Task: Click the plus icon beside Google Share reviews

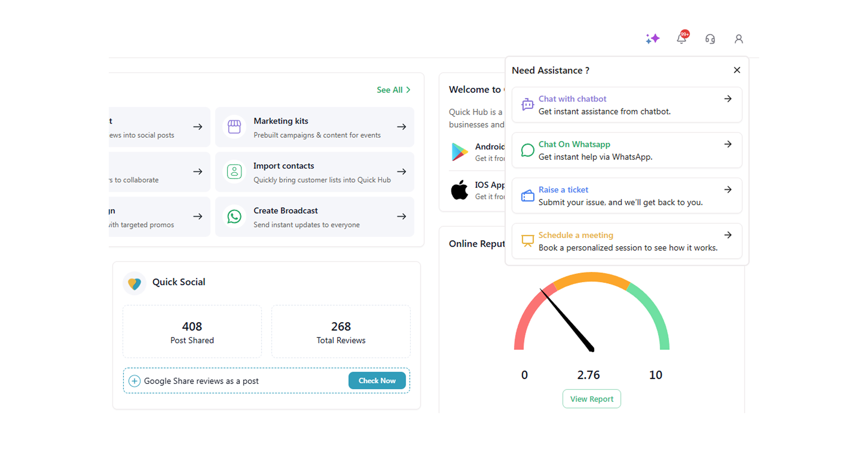Action: (134, 381)
